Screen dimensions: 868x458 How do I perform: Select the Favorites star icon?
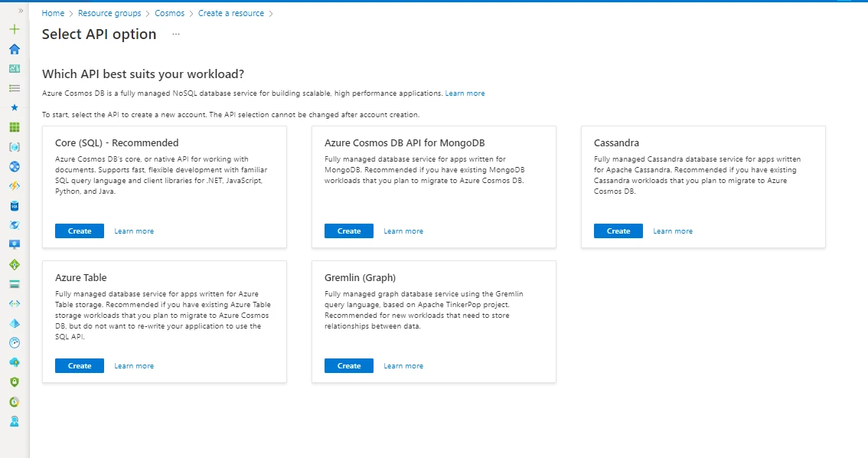coord(14,107)
